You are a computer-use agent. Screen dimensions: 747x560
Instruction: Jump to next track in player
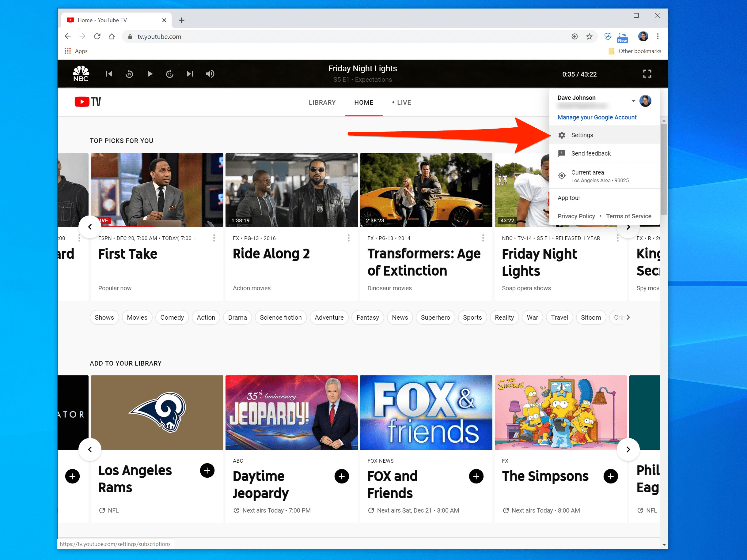[x=190, y=73]
